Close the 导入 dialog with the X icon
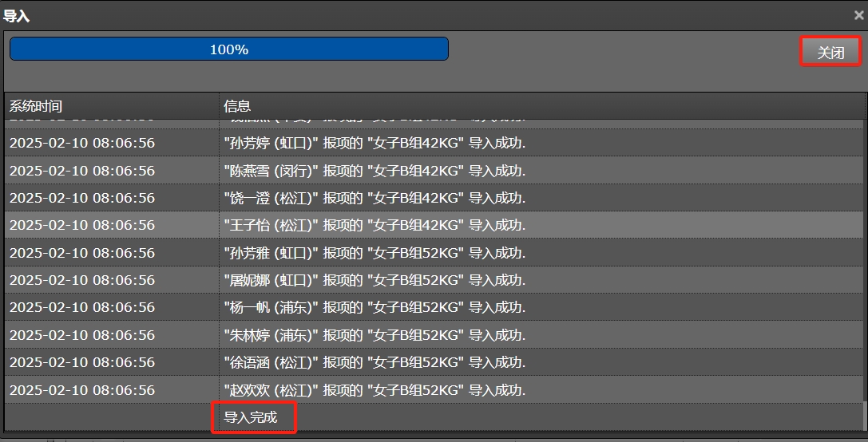Viewport: 868px width, 442px height. coord(858,15)
